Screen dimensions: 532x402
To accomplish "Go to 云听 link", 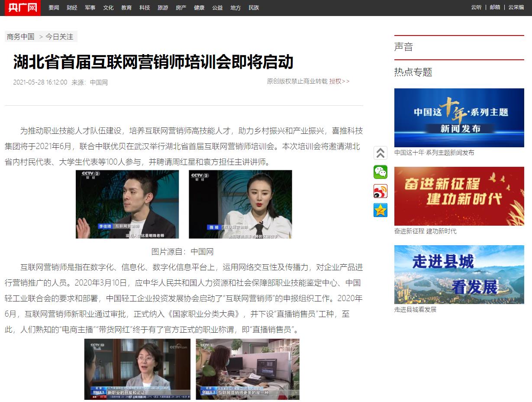I will (x=476, y=7).
